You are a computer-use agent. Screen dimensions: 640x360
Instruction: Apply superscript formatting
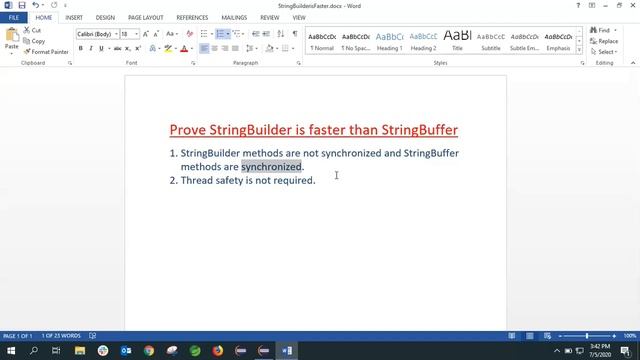click(x=138, y=49)
